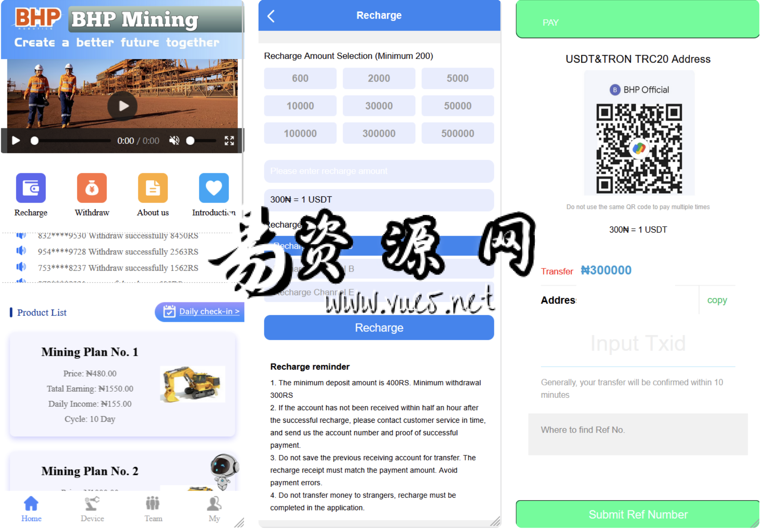Switch to Device tab
The image size is (763, 532).
92,509
